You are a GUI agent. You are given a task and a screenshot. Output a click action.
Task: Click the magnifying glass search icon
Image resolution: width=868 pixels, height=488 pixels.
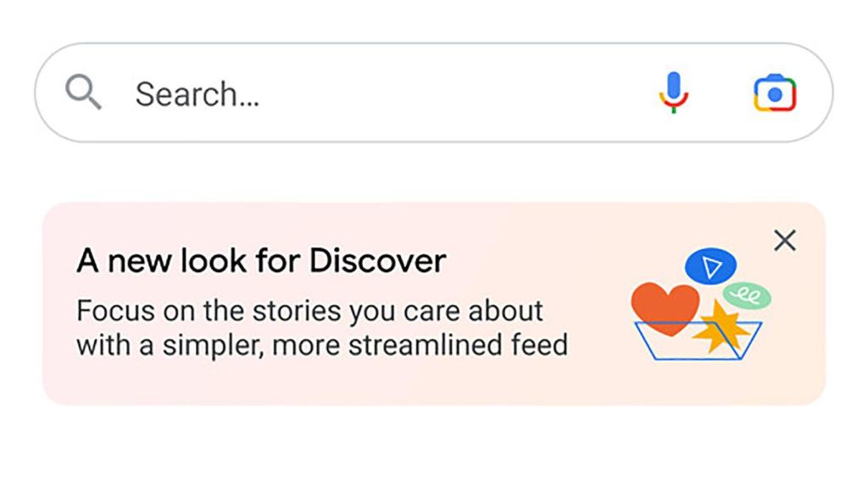tap(82, 91)
